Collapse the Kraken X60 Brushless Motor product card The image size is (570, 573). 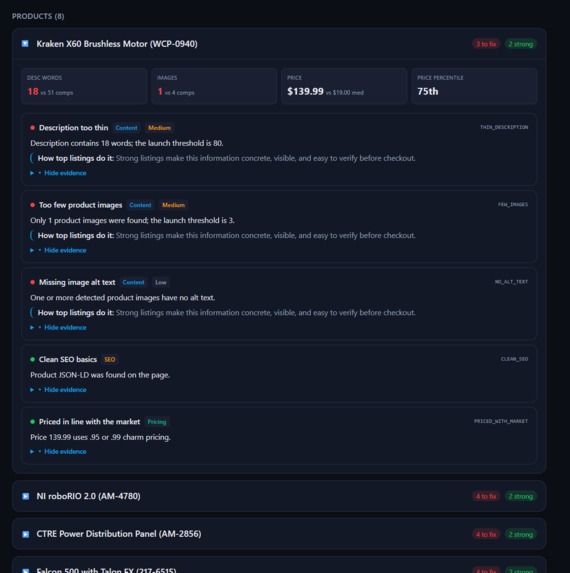(x=25, y=44)
